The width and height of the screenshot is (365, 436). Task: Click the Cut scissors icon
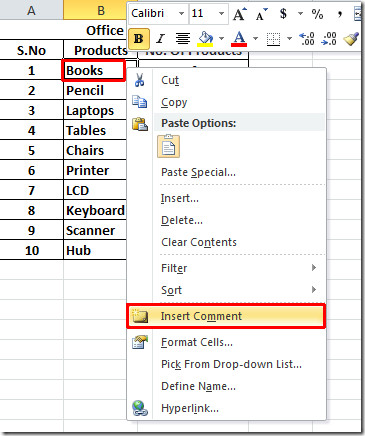pyautogui.click(x=139, y=80)
